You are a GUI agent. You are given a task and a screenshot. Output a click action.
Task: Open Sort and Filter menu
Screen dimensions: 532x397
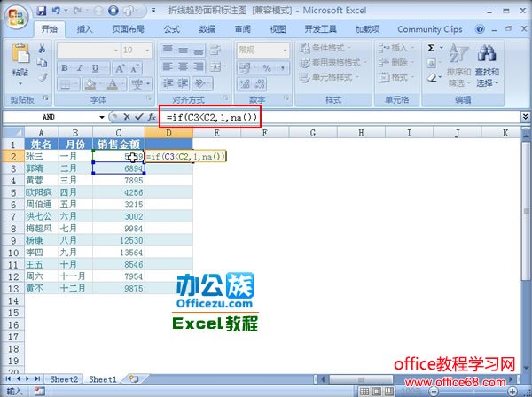pyautogui.click(x=458, y=65)
